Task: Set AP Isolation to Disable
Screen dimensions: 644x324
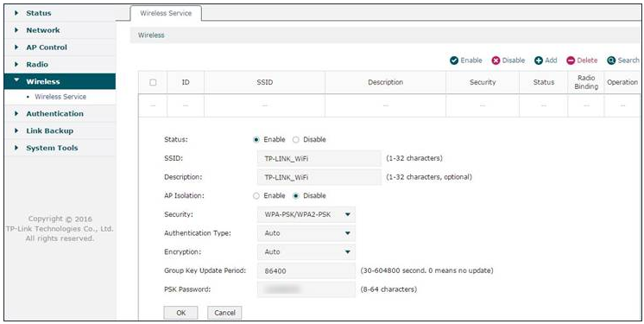Action: pos(296,196)
